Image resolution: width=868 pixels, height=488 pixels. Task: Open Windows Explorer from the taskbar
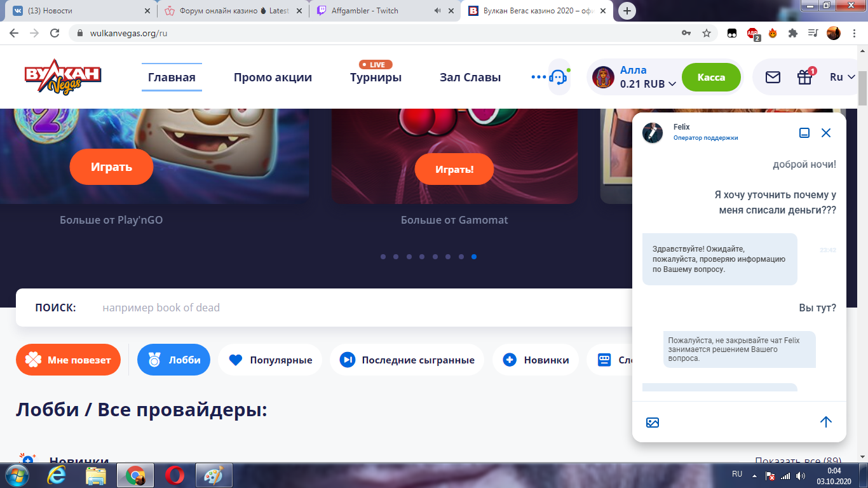[x=96, y=475]
